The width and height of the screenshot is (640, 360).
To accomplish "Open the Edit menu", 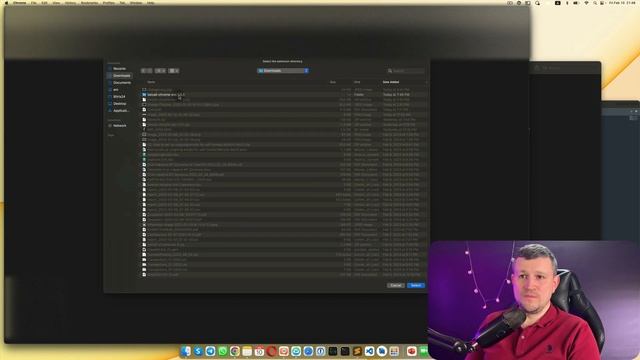I will 44,2.
